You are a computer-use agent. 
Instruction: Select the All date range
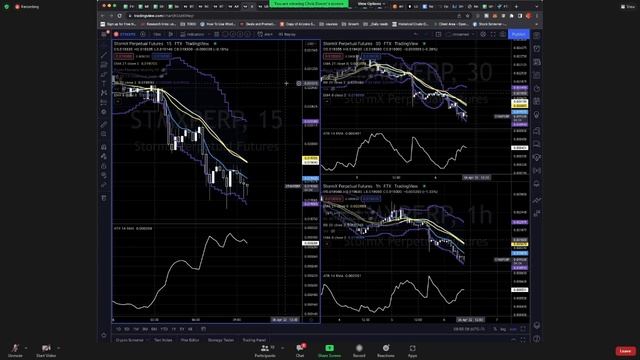tap(191, 329)
